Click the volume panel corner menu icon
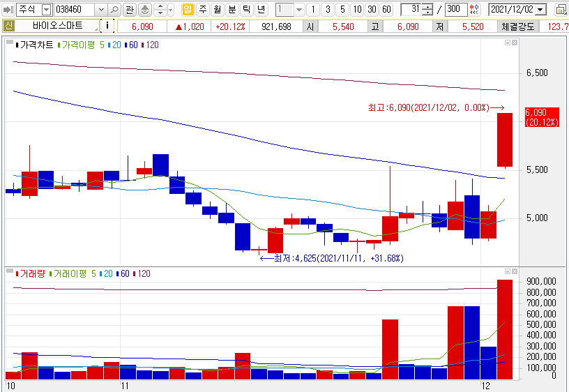This screenshot has width=569, height=392. 10,271
